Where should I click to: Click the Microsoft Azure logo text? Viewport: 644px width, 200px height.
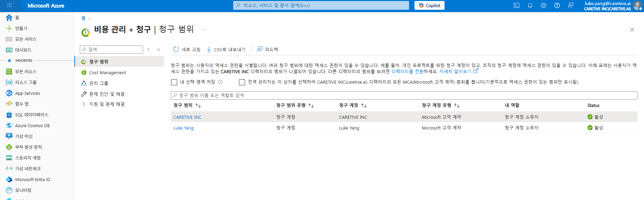pyautogui.click(x=46, y=6)
